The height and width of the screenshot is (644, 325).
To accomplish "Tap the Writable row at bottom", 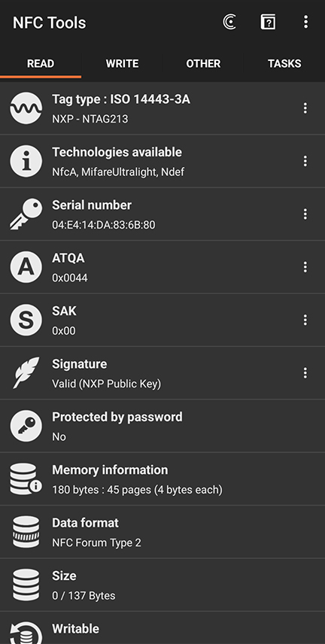I will coord(162,628).
